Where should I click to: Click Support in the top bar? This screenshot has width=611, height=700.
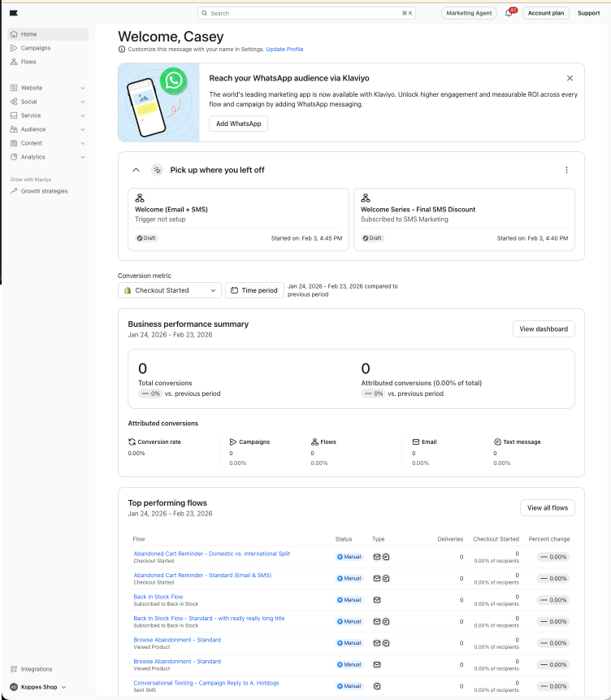588,13
